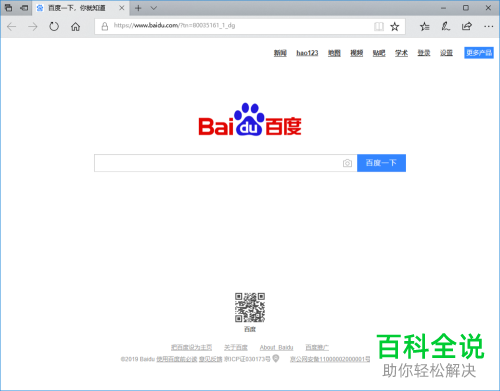Add page to favorites with star icon
Screen dimensions: 500x391
[395, 26]
